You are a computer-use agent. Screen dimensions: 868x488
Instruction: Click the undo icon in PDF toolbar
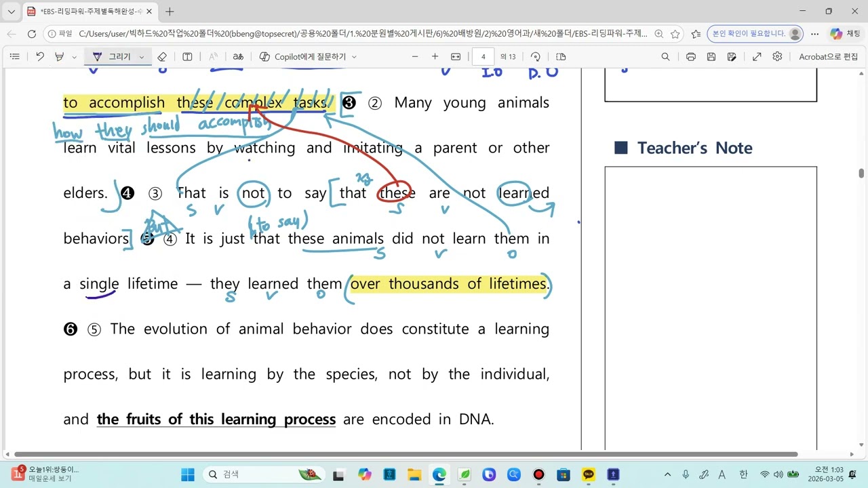(x=40, y=57)
